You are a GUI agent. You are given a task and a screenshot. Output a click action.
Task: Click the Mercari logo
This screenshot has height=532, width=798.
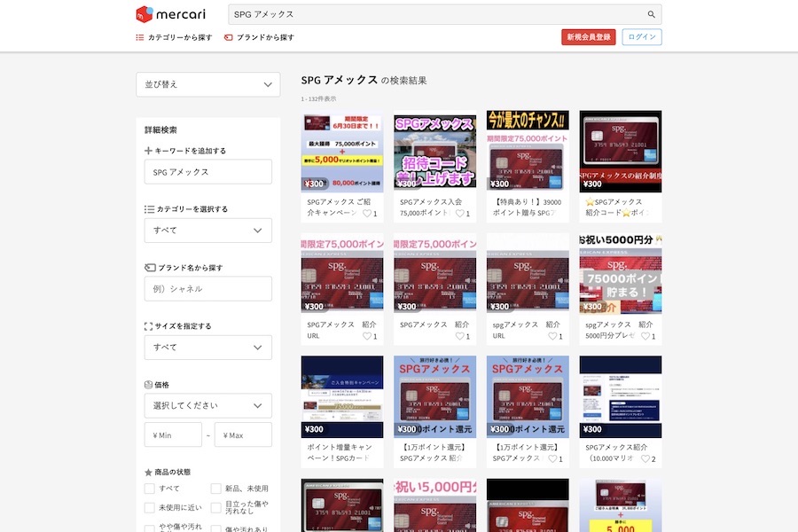tap(170, 14)
